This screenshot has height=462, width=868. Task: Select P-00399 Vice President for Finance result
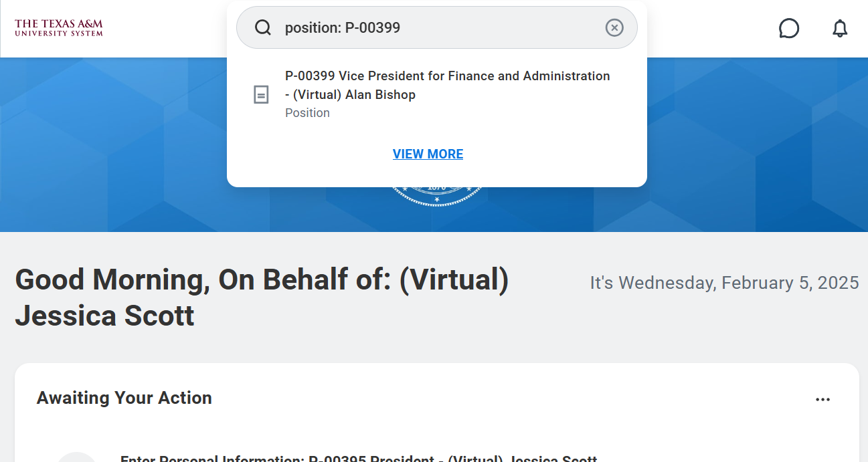pos(437,94)
